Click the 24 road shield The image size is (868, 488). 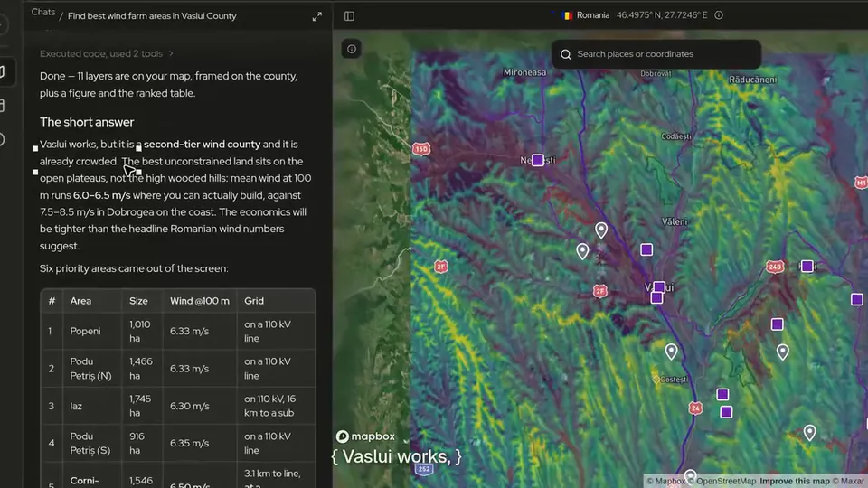[695, 408]
